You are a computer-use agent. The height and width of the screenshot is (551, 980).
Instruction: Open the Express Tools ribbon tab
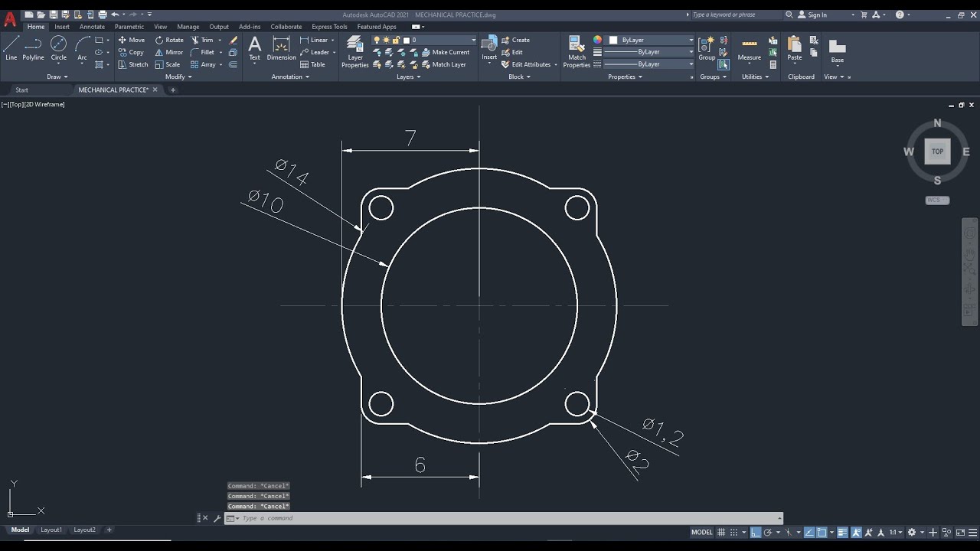click(329, 27)
